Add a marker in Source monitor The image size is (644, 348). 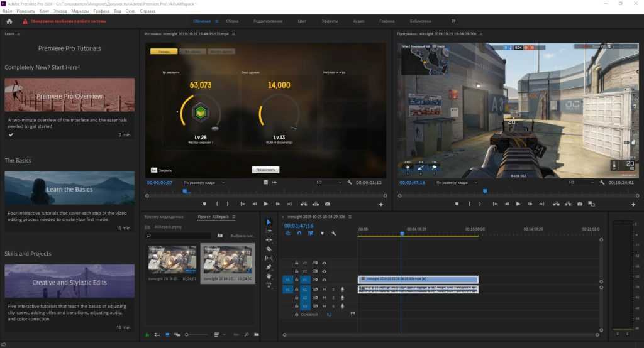pyautogui.click(x=204, y=204)
